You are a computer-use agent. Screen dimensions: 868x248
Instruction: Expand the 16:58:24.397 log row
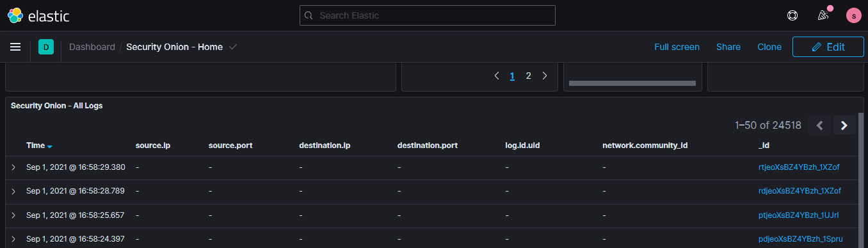point(13,239)
